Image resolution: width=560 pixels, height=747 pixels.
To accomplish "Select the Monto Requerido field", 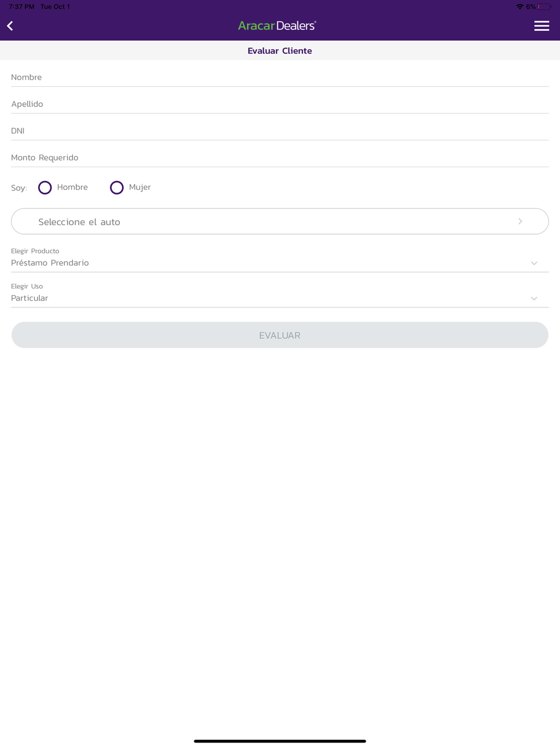I will [279, 158].
